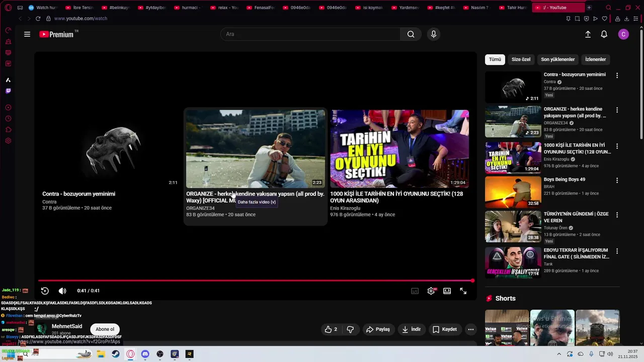Open the YouTube guide hamburger menu

coord(27,34)
